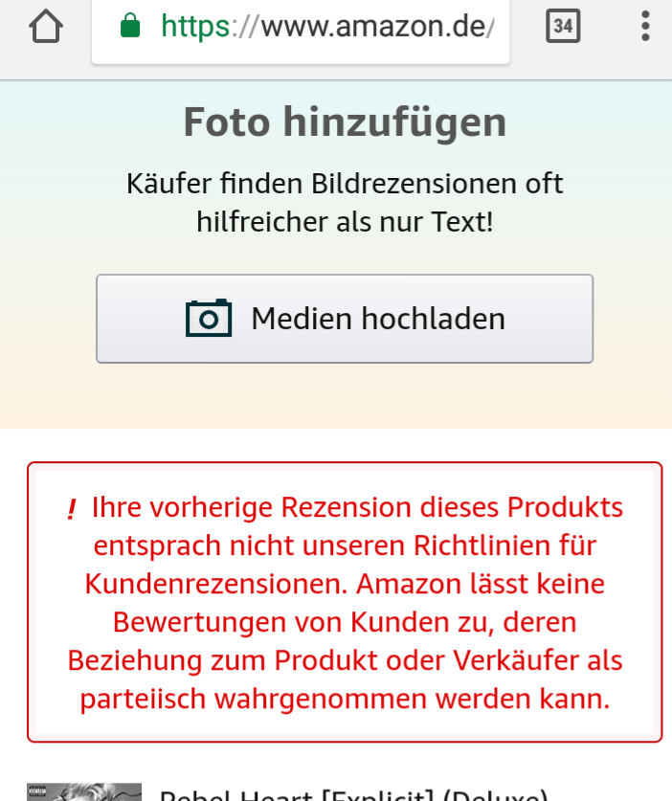Image resolution: width=672 pixels, height=801 pixels.
Task: Click the Foto hinzufügen heading
Action: point(345,122)
